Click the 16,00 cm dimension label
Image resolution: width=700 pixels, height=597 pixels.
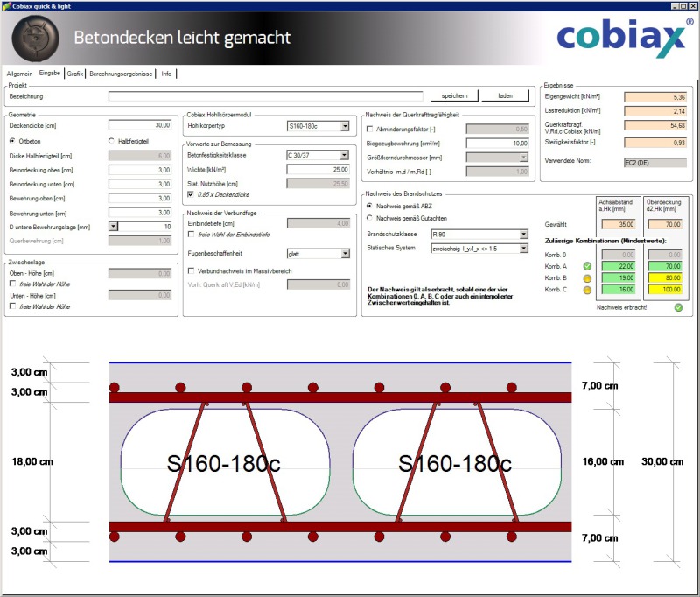[x=603, y=461]
